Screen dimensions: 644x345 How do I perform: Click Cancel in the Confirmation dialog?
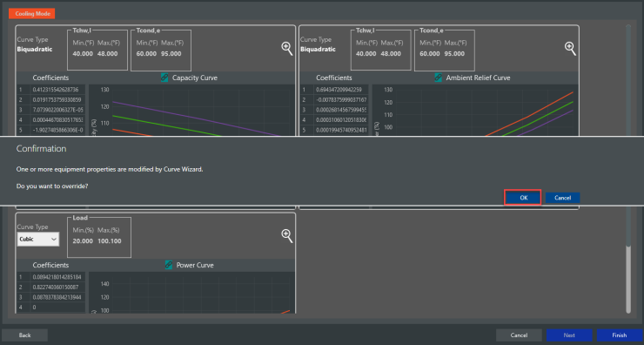[x=562, y=198]
